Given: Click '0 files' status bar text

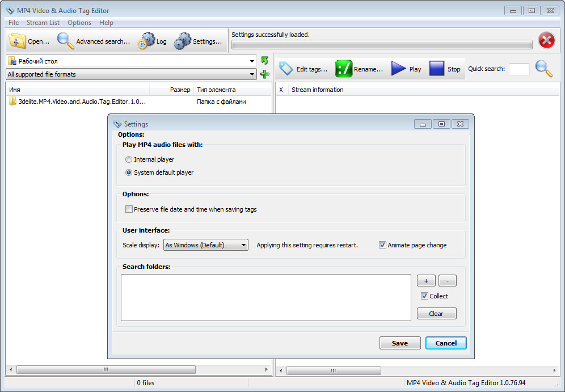Looking at the screenshot, I should (146, 382).
